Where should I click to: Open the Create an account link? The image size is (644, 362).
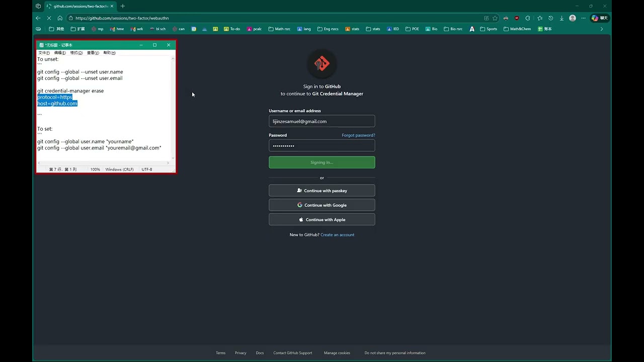(x=338, y=235)
